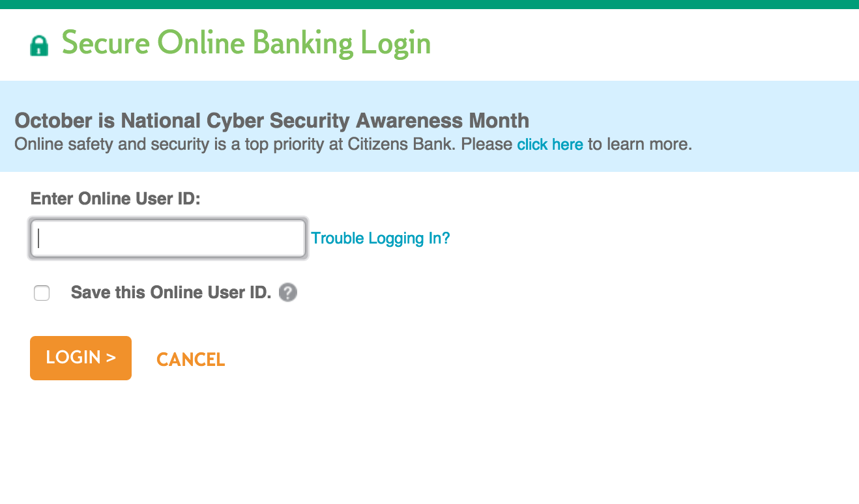This screenshot has width=859, height=504.
Task: Click the 'Save this Online User ID.' label
Action: pos(171,292)
